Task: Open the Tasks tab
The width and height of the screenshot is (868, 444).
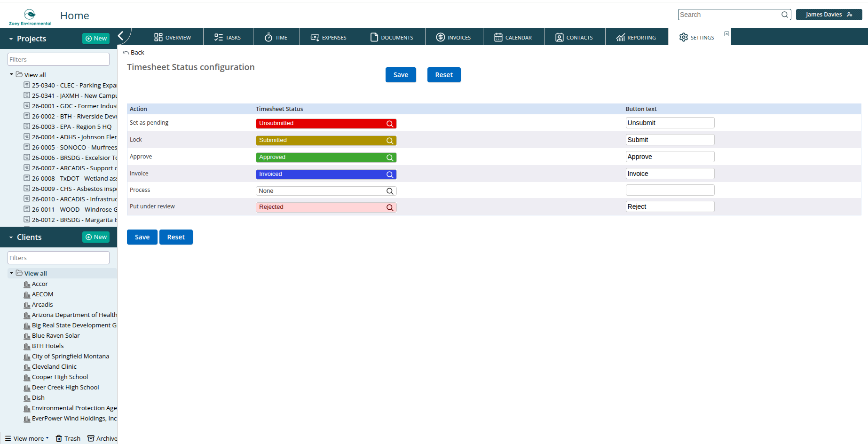Action: [228, 37]
